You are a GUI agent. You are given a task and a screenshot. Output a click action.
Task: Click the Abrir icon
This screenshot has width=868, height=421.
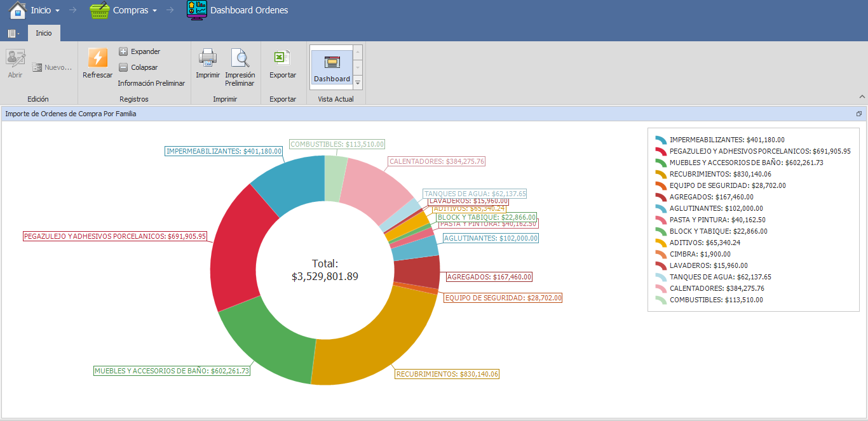(x=15, y=58)
